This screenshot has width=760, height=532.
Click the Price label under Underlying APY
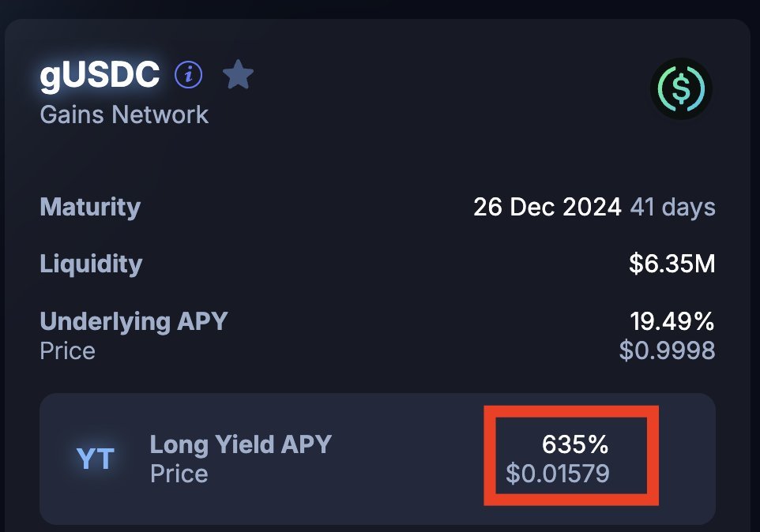[67, 350]
